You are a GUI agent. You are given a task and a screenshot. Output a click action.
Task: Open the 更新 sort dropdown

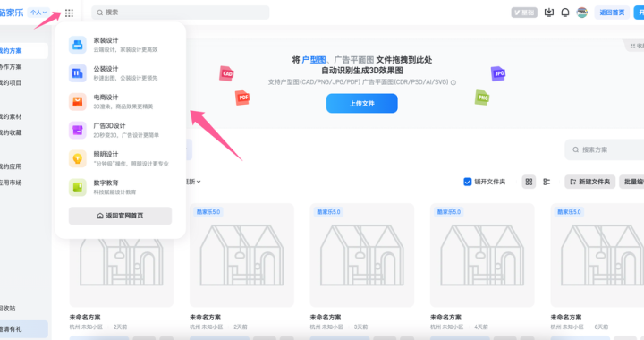tap(193, 182)
